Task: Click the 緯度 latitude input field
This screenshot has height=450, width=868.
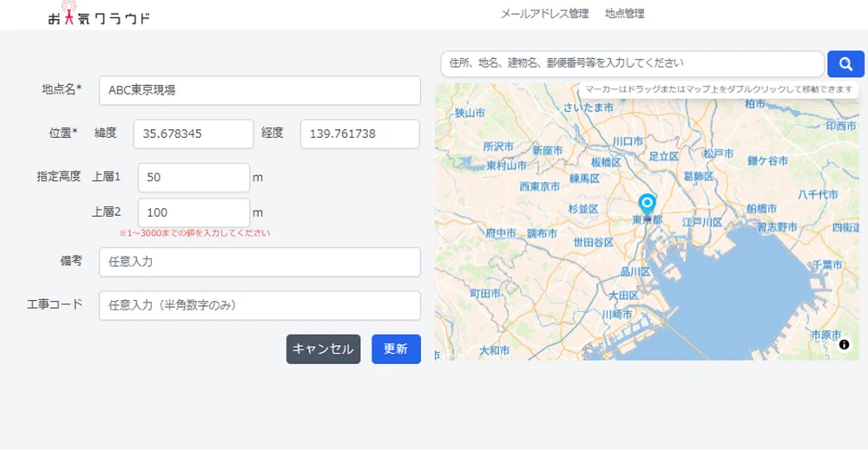Action: click(193, 134)
